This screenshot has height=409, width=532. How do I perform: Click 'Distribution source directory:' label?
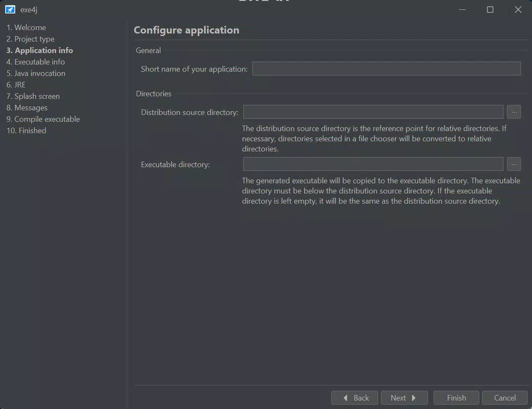click(x=190, y=112)
